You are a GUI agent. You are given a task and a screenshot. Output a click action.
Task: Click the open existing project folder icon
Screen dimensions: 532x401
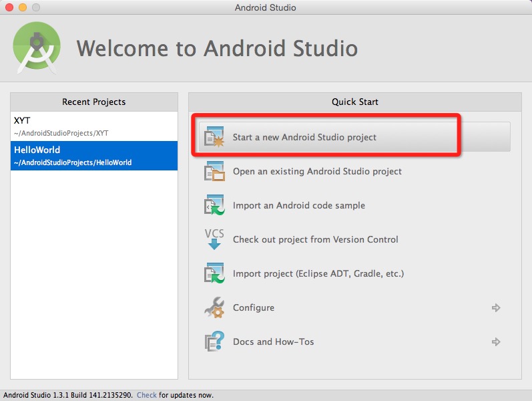pyautogui.click(x=214, y=171)
